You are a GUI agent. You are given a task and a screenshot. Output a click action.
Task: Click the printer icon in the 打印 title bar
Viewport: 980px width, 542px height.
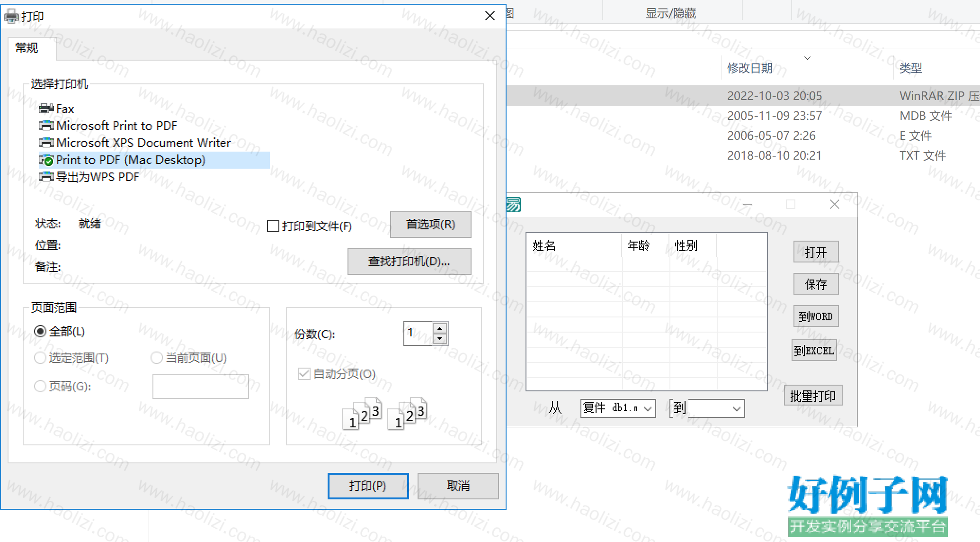(11, 17)
